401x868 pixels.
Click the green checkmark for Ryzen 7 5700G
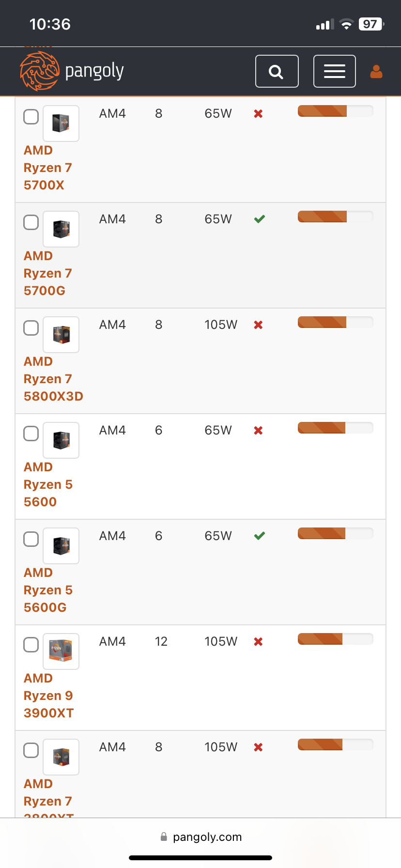pyautogui.click(x=260, y=219)
